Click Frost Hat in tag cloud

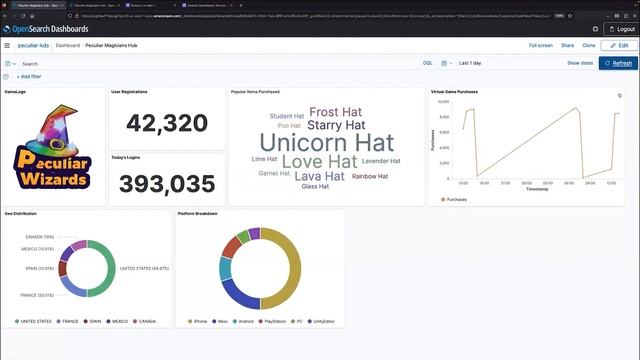point(336,112)
